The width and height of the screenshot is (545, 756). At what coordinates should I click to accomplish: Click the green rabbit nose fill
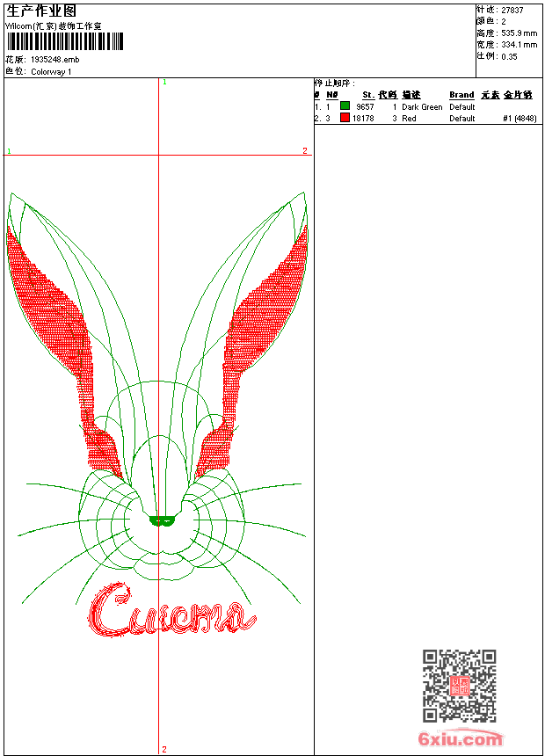point(162,520)
